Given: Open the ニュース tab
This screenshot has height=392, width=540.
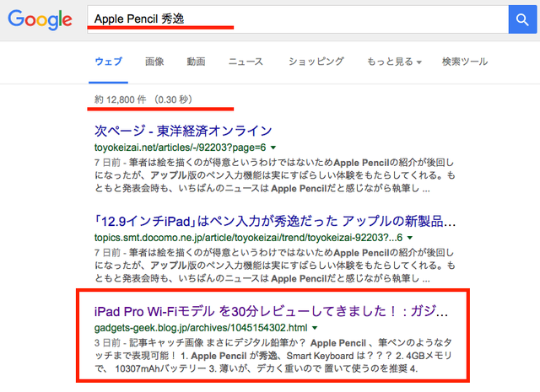Looking at the screenshot, I should 246,62.
